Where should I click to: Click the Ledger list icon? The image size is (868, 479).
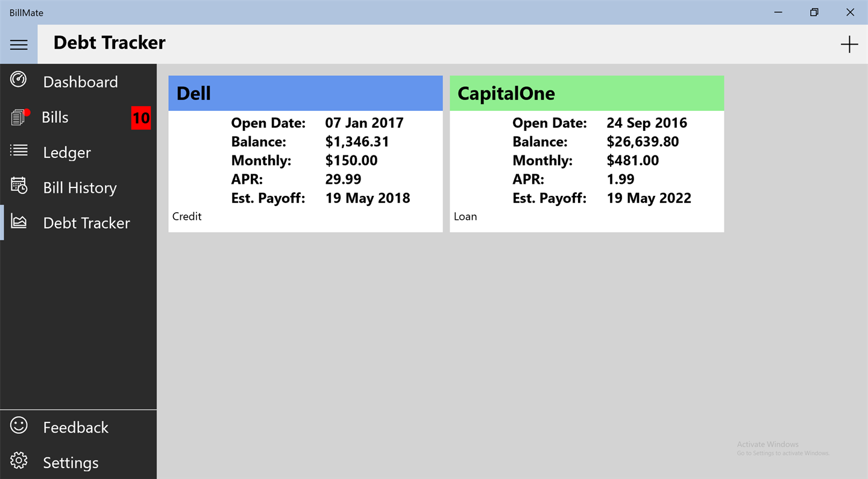click(x=19, y=151)
